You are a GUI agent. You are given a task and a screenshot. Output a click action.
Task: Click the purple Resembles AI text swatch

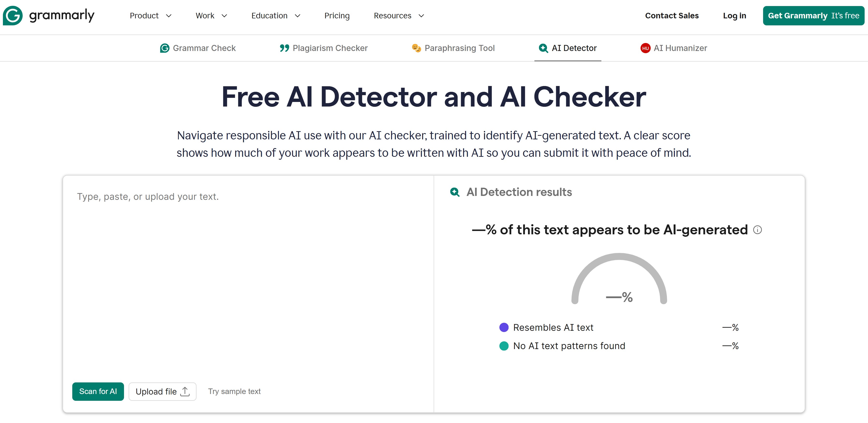(504, 327)
